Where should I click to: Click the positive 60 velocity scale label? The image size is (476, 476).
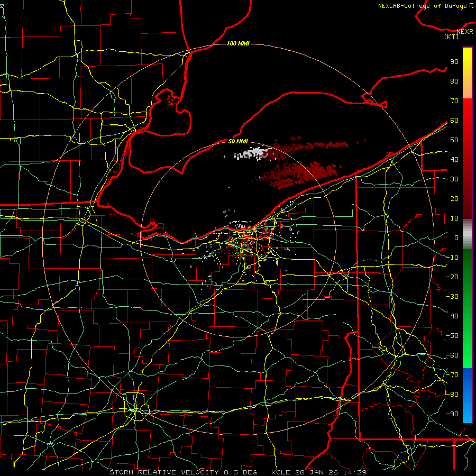454,120
